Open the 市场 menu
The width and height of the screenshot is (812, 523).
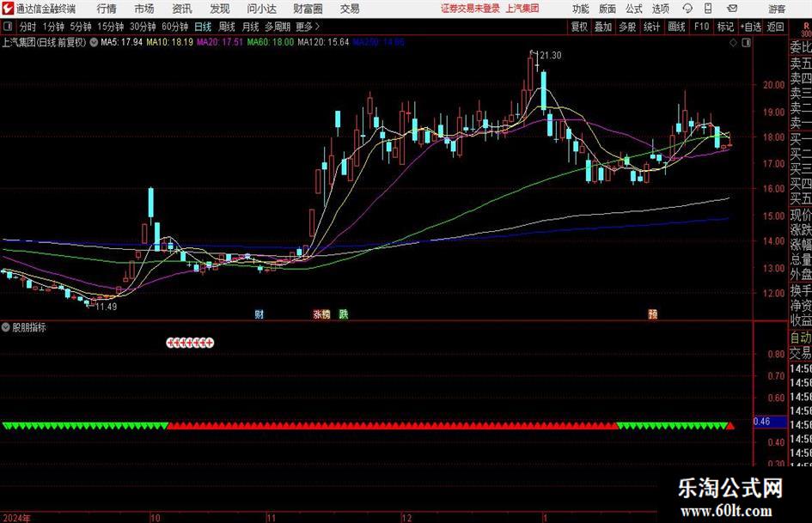click(144, 9)
